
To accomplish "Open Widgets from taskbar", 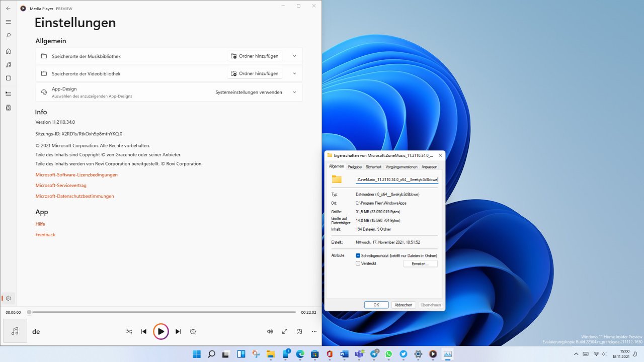I will [241, 354].
